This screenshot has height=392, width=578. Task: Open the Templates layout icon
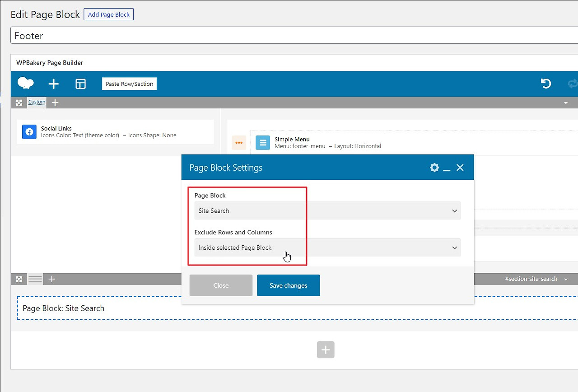coord(80,84)
